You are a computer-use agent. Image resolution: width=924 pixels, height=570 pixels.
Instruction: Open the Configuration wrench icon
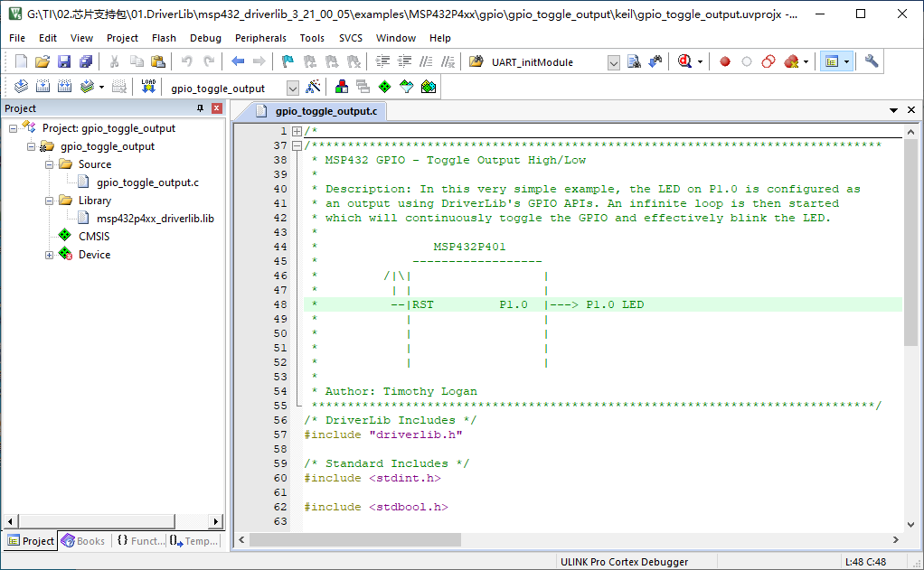tap(872, 61)
